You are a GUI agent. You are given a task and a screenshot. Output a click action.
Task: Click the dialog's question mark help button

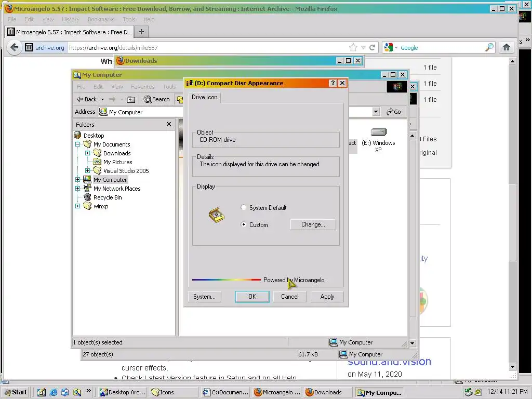click(332, 83)
